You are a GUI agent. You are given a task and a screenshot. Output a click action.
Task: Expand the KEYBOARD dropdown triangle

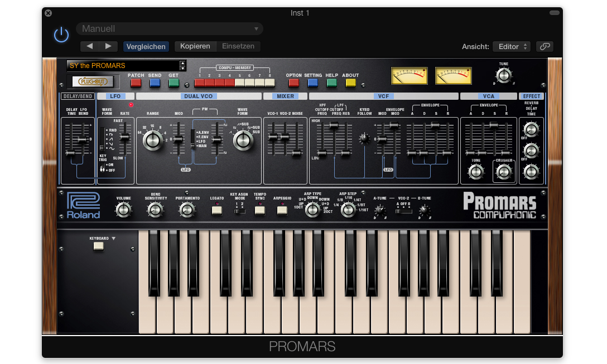pyautogui.click(x=113, y=239)
